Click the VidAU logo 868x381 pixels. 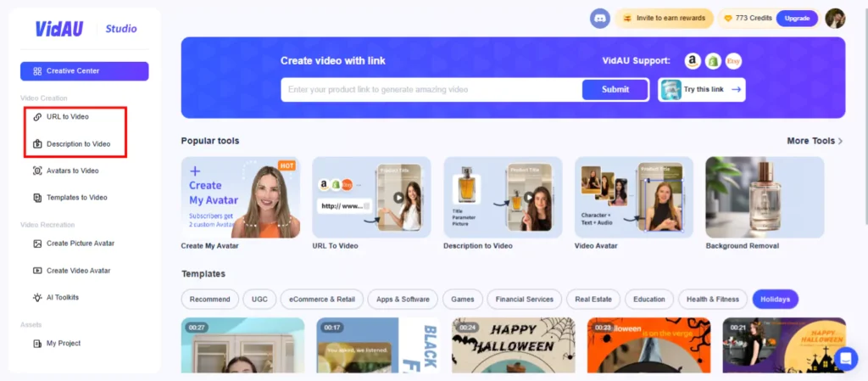click(59, 29)
